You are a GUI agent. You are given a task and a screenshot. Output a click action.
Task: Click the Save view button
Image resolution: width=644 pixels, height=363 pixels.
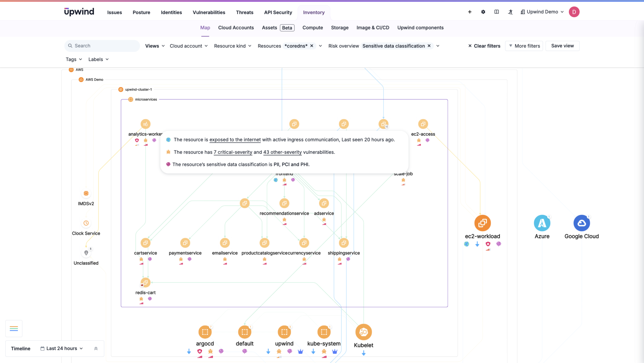pyautogui.click(x=562, y=46)
